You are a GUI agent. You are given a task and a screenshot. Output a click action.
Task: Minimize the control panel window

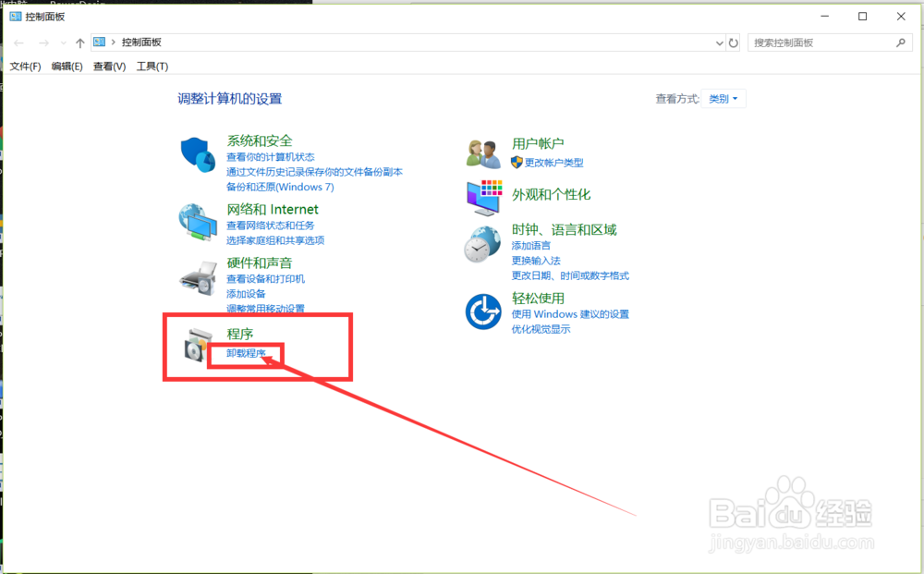[825, 17]
